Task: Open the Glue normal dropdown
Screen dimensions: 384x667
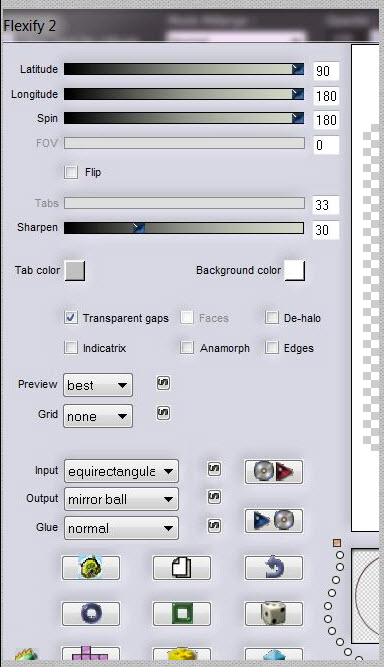Action: [x=121, y=528]
